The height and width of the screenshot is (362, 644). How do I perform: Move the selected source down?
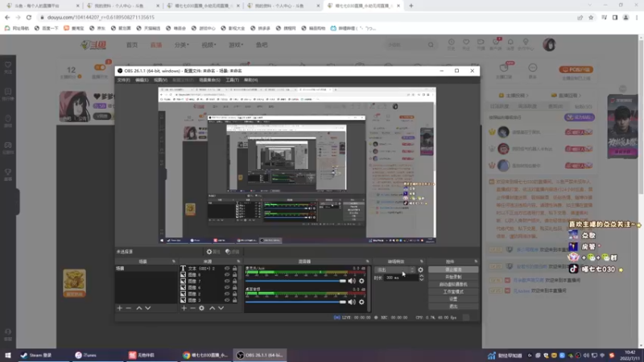221,308
